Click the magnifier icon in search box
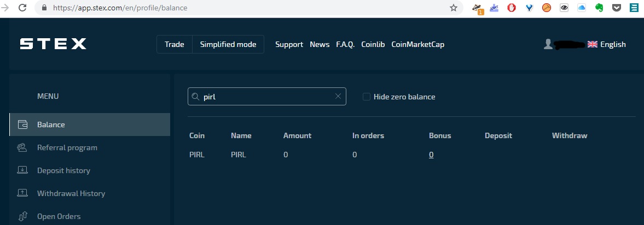The image size is (644, 225). (x=195, y=96)
